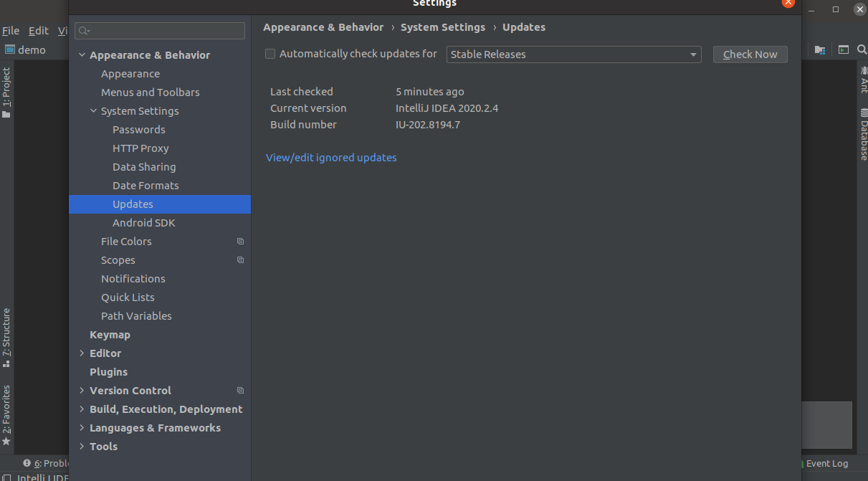
Task: Select Data Sharing settings page
Action: click(x=144, y=167)
